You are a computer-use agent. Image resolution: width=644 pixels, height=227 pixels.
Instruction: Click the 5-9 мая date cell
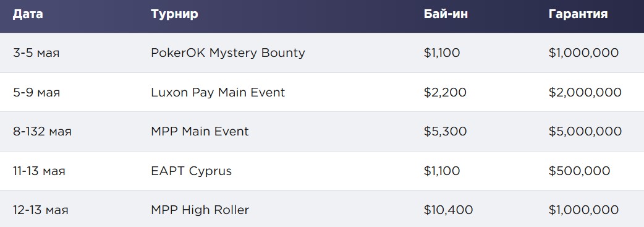tap(36, 93)
